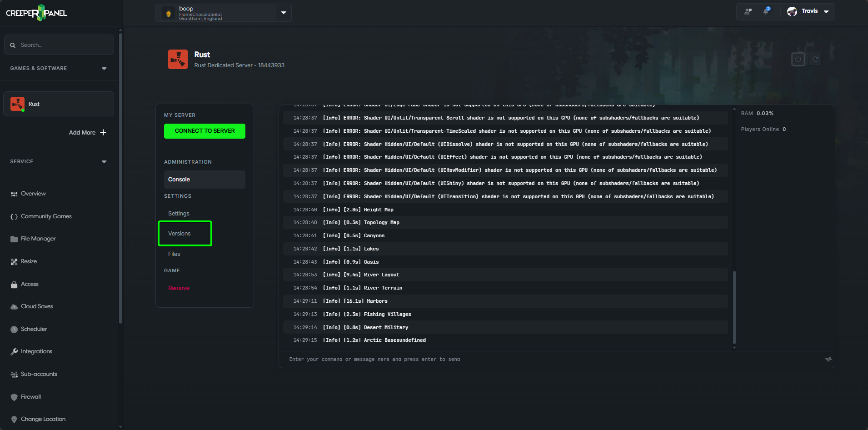The width and height of the screenshot is (868, 430).
Task: Open the Firewall link
Action: coord(31,397)
